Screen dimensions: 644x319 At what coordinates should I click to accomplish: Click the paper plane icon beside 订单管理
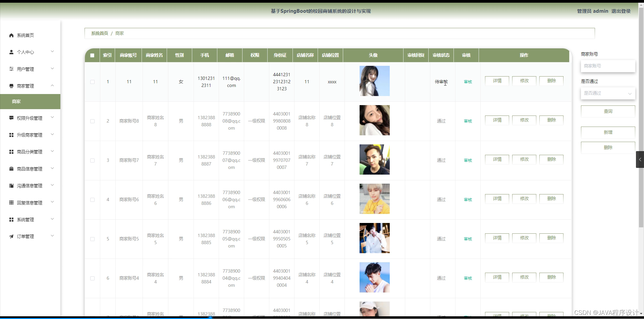tap(11, 236)
